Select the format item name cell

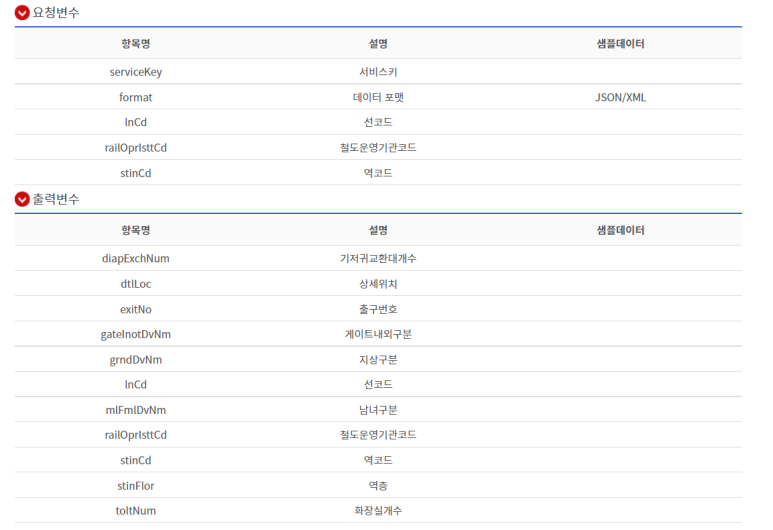tap(136, 97)
